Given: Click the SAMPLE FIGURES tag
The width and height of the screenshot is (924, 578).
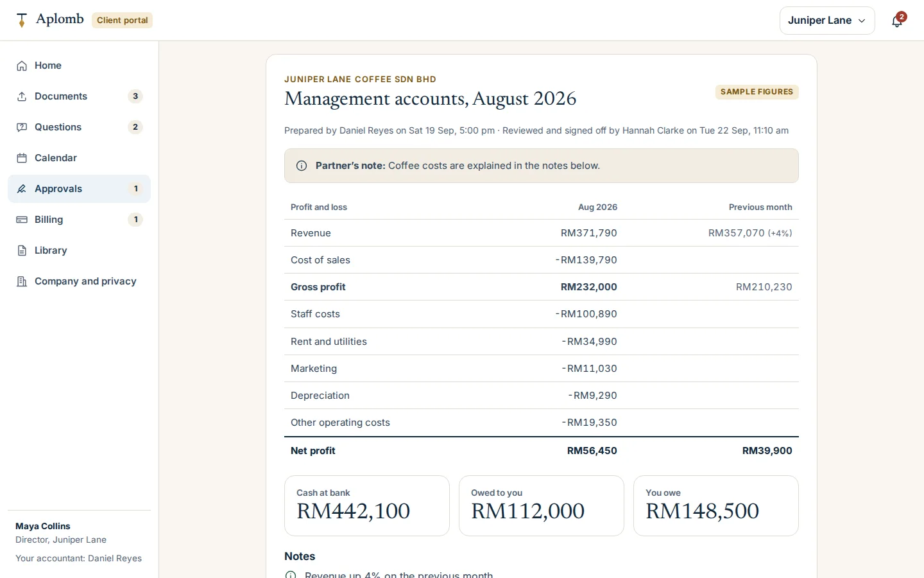Looking at the screenshot, I should (x=757, y=92).
